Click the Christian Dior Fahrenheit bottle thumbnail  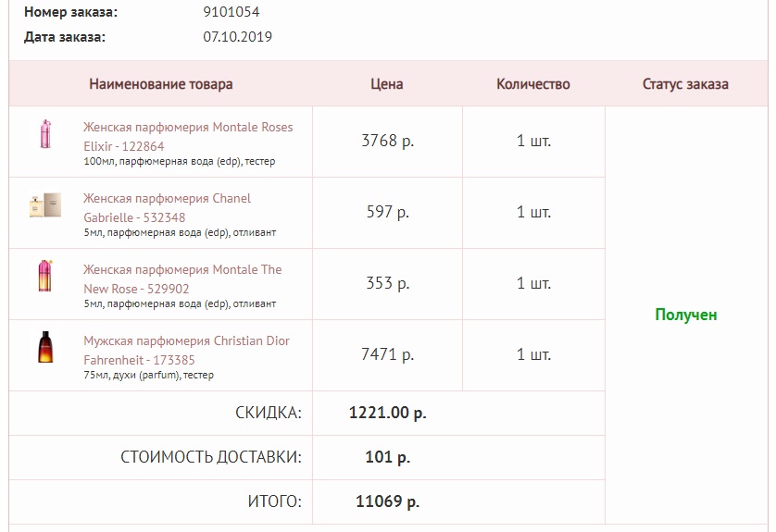(x=45, y=347)
